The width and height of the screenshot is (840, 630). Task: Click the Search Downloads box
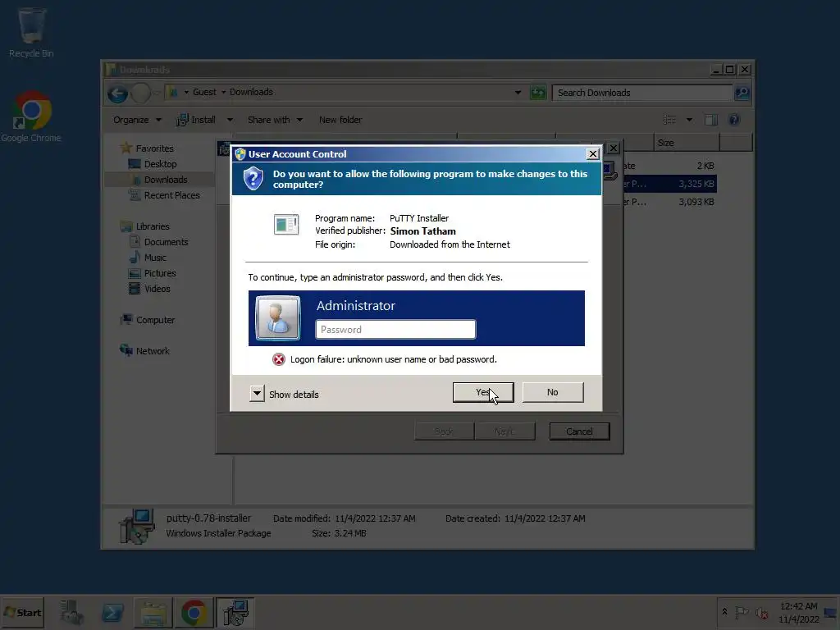tap(641, 93)
